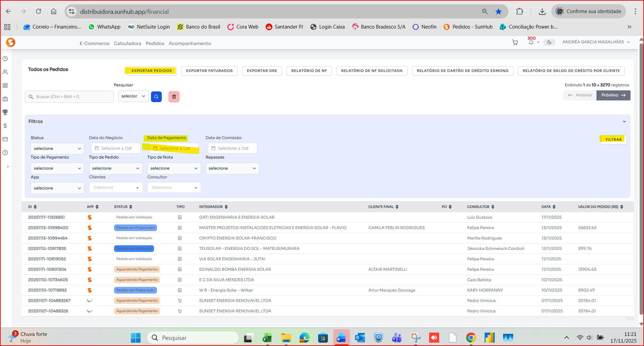Click the red trash clear button
Image resolution: width=644 pixels, height=346 pixels.
point(174,97)
